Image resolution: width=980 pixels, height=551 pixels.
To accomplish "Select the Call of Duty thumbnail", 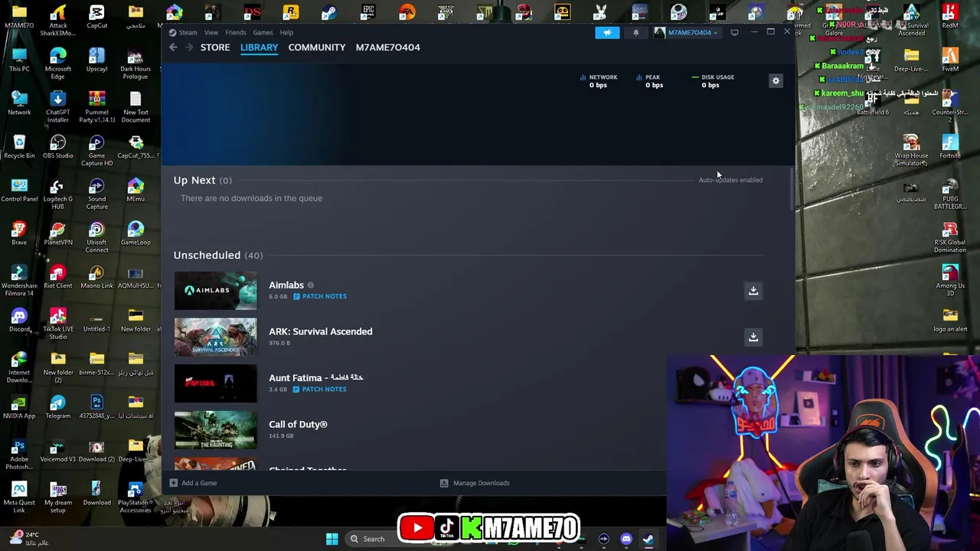I will (215, 430).
